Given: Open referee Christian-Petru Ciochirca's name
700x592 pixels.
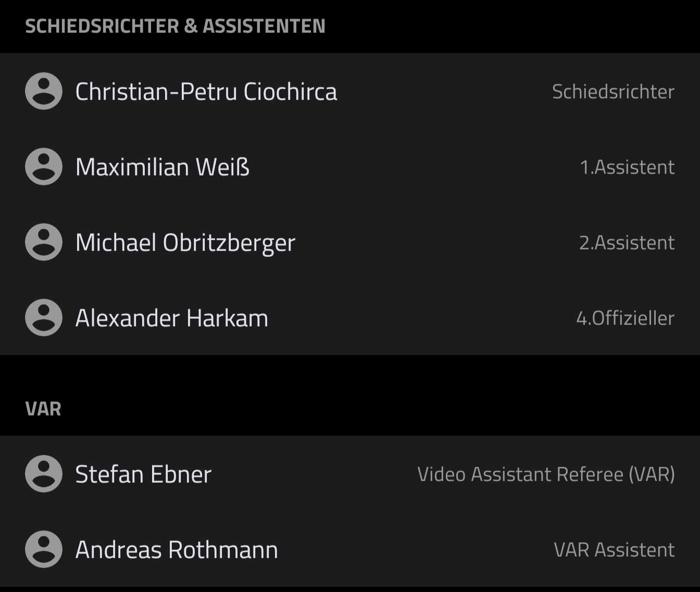Looking at the screenshot, I should [206, 92].
